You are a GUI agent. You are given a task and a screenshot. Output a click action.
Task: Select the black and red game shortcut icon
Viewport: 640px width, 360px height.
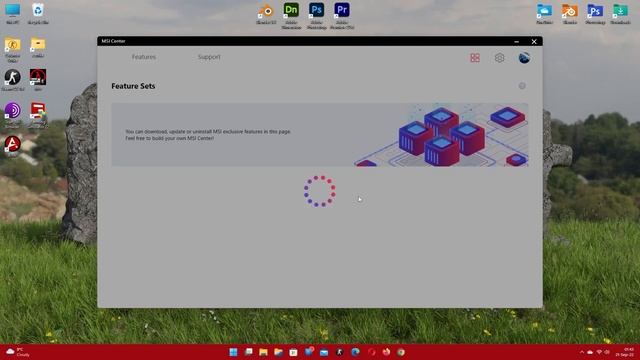(x=38, y=80)
